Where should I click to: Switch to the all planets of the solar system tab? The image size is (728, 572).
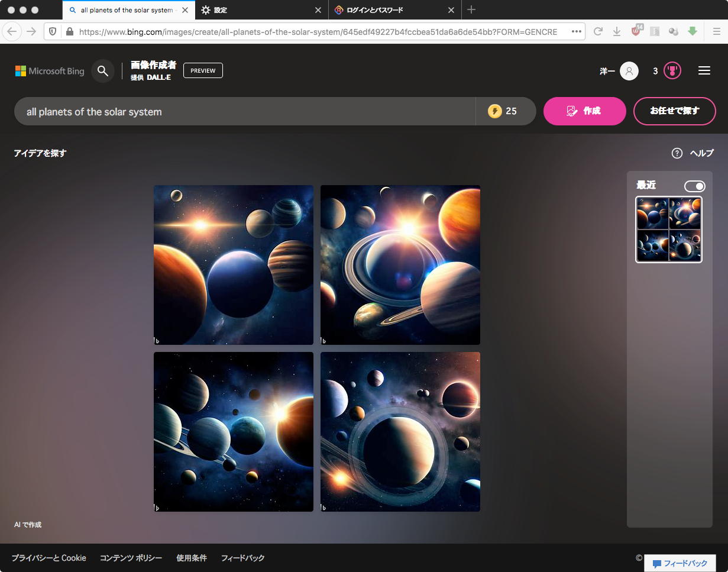(127, 10)
